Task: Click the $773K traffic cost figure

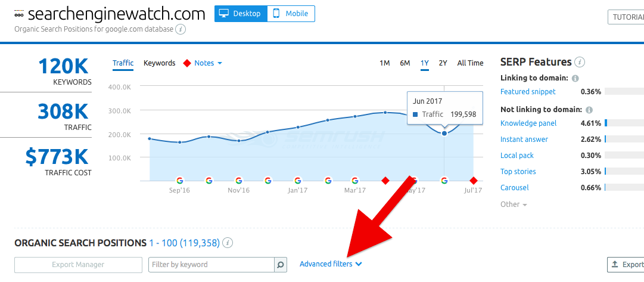Action: [x=57, y=157]
